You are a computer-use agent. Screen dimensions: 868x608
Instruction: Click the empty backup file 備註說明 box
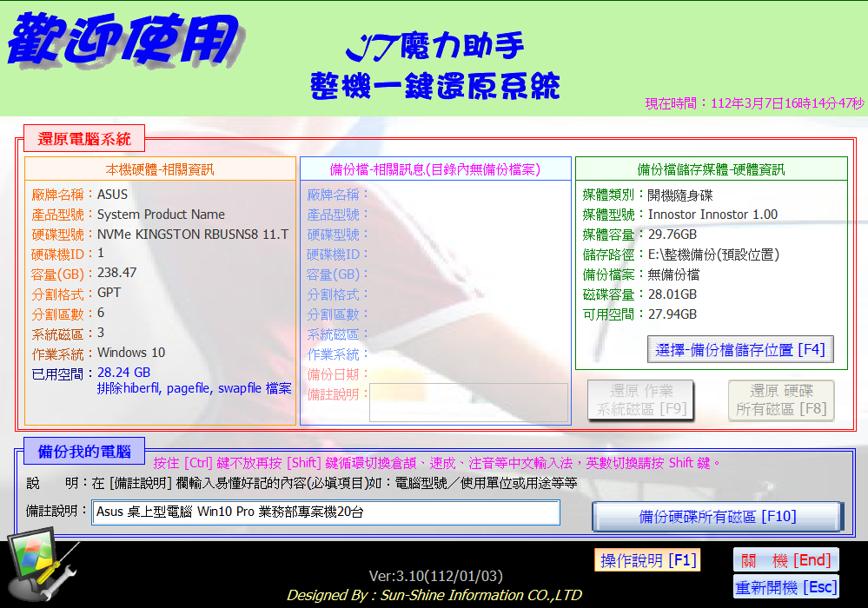(469, 403)
